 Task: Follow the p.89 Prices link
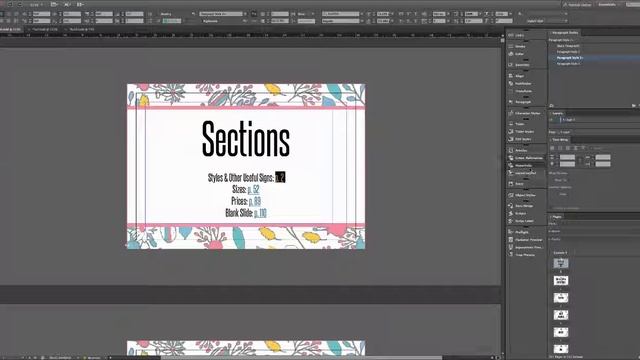(255, 201)
